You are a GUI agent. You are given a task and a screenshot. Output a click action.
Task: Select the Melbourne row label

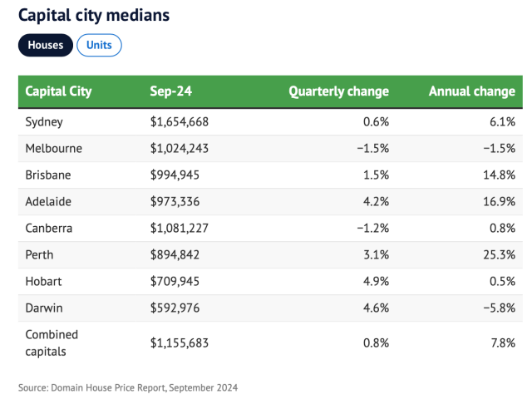(x=54, y=148)
